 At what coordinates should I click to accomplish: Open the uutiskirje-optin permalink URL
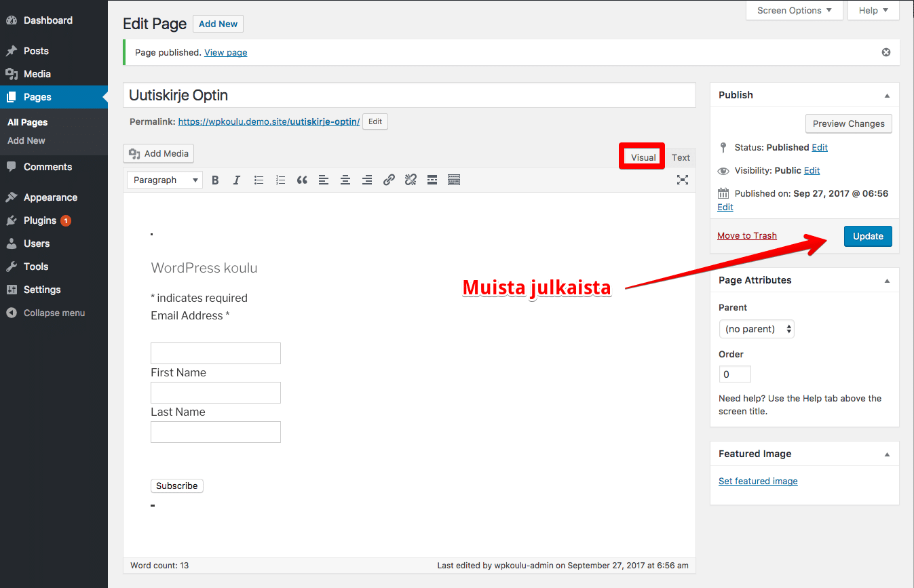[269, 122]
